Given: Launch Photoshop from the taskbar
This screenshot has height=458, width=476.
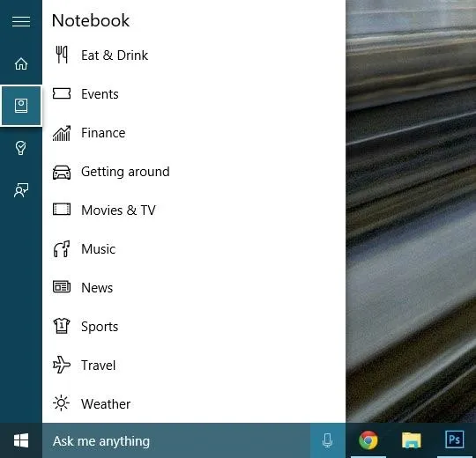Looking at the screenshot, I should click(x=454, y=440).
